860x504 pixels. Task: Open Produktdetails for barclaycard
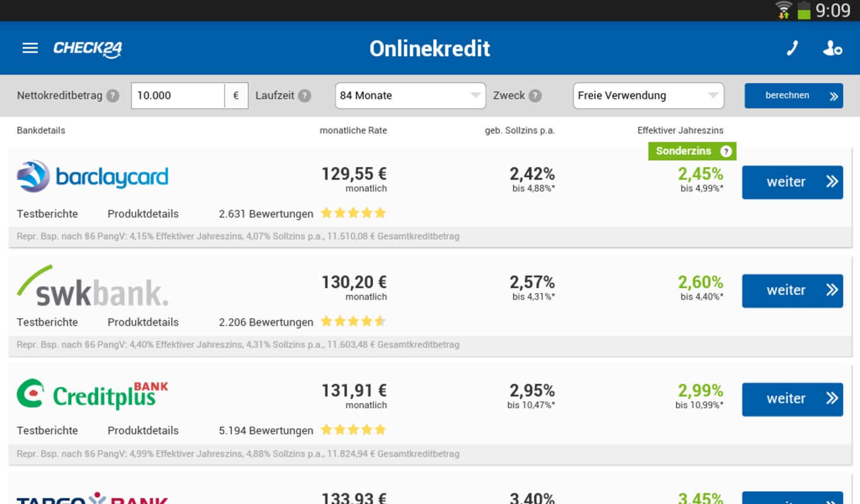coord(143,214)
